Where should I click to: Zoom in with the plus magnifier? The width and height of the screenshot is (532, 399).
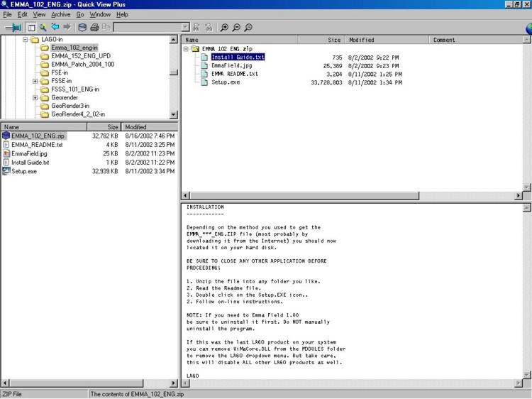coord(224,28)
